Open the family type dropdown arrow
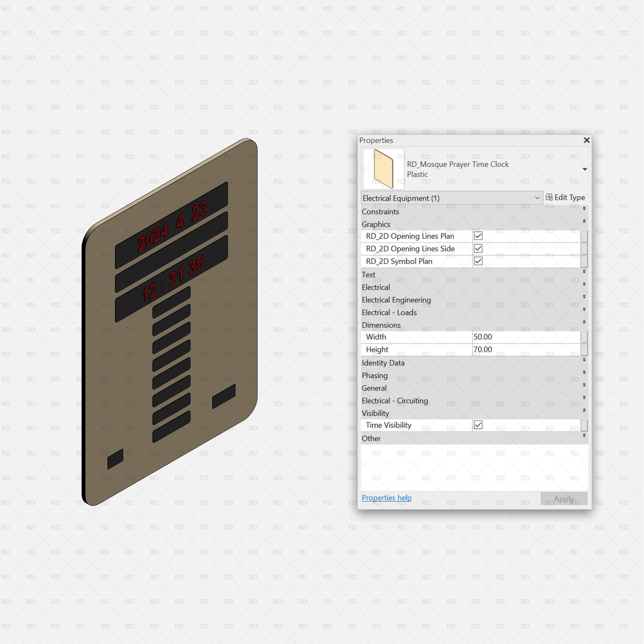The height and width of the screenshot is (644, 644). (585, 169)
